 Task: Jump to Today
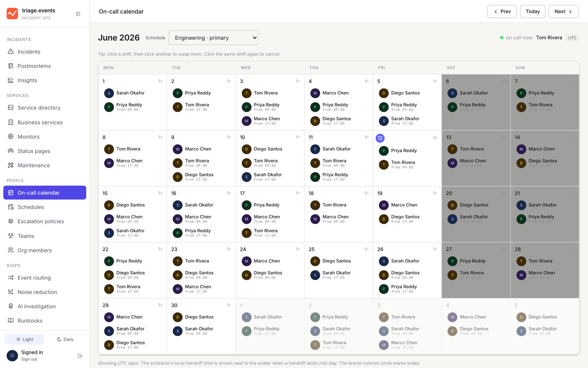pos(533,12)
